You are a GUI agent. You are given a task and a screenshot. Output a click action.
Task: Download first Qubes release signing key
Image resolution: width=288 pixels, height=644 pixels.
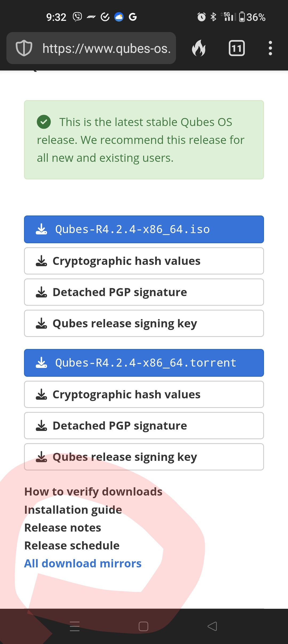coord(144,323)
